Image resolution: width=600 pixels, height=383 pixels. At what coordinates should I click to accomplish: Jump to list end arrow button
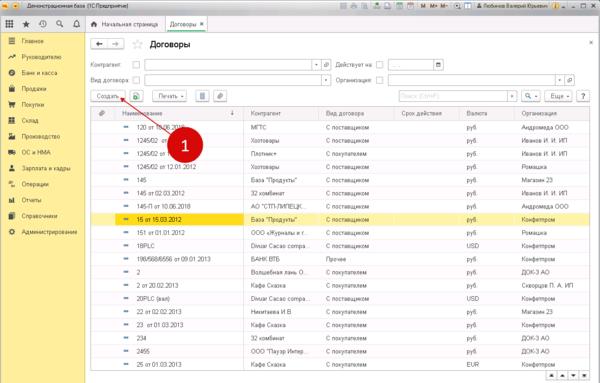tap(584, 375)
